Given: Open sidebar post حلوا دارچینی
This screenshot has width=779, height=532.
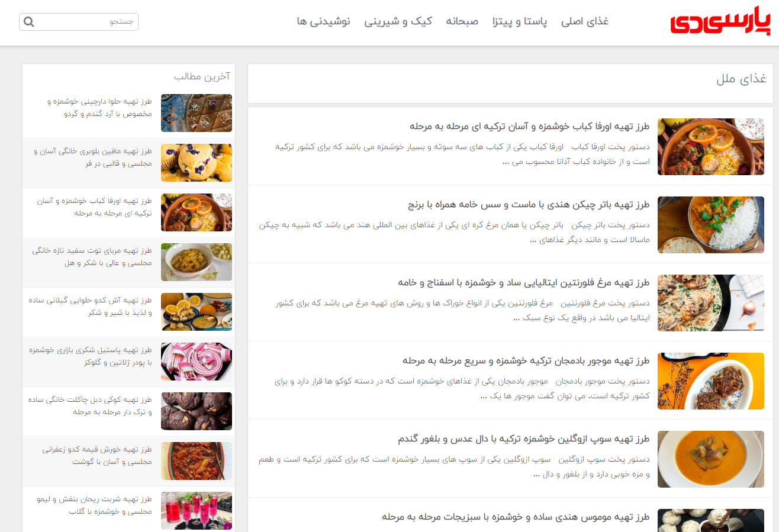Looking at the screenshot, I should coord(99,108).
